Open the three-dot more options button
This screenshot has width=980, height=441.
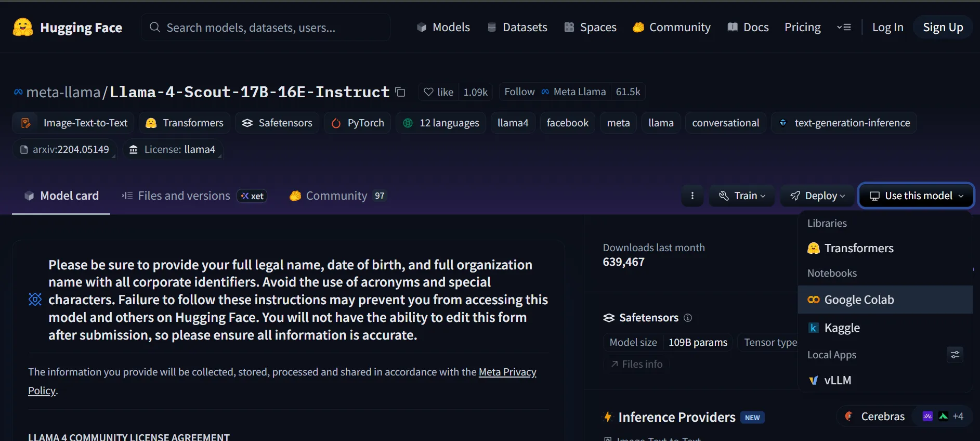coord(692,196)
